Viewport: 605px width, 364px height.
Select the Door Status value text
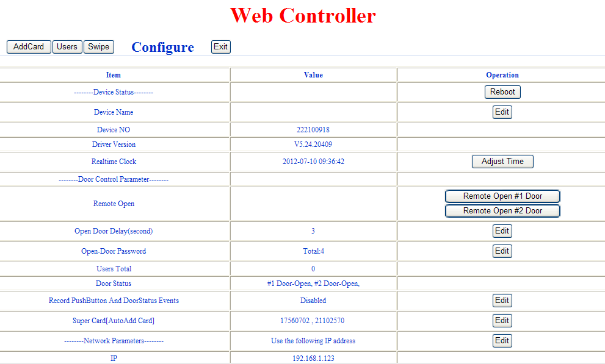313,283
